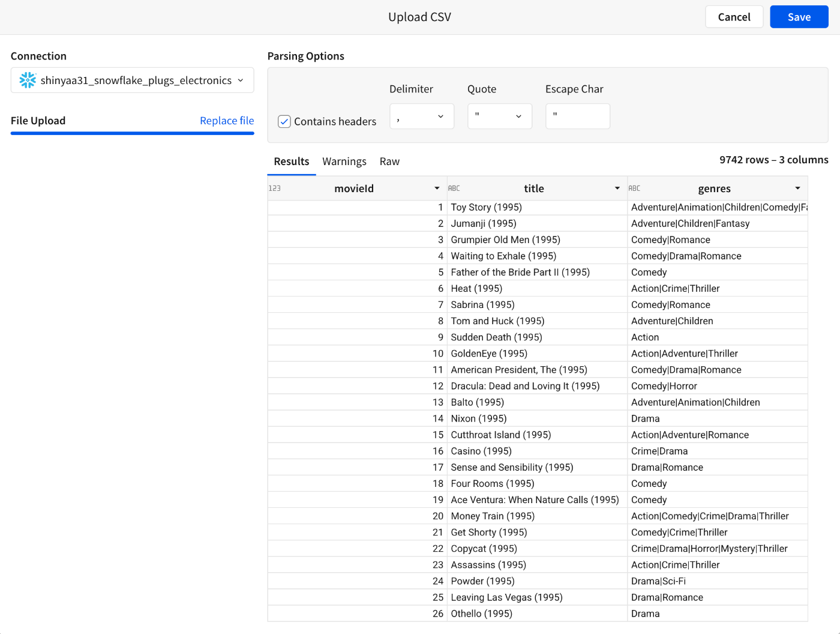Select the GoldenEye (1995) cell
This screenshot has width=840, height=634.
537,353
